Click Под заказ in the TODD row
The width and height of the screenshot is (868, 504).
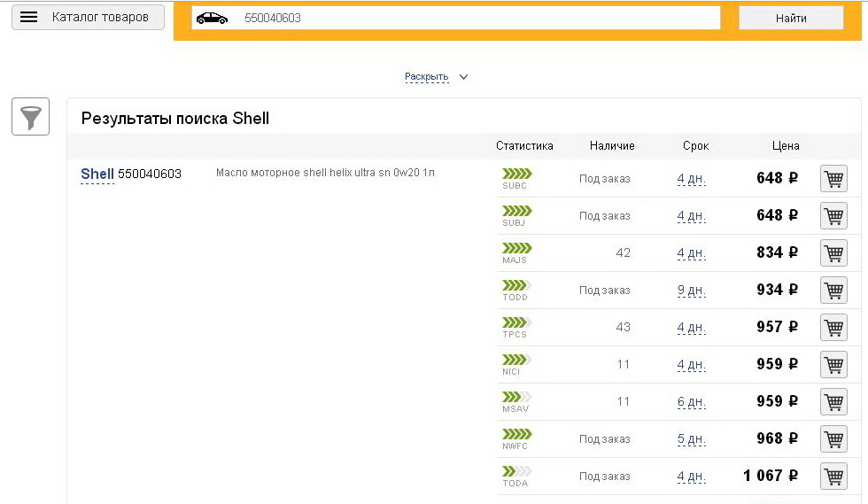[x=604, y=291]
